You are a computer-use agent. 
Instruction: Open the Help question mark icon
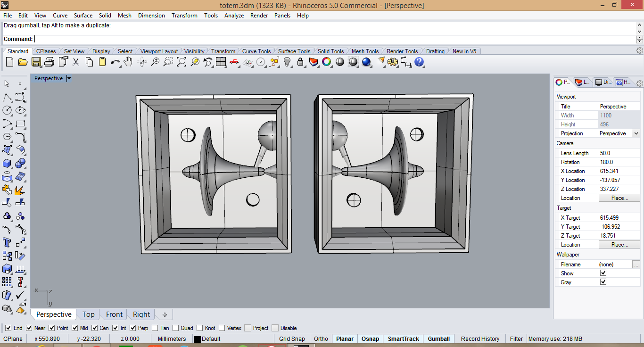(419, 62)
